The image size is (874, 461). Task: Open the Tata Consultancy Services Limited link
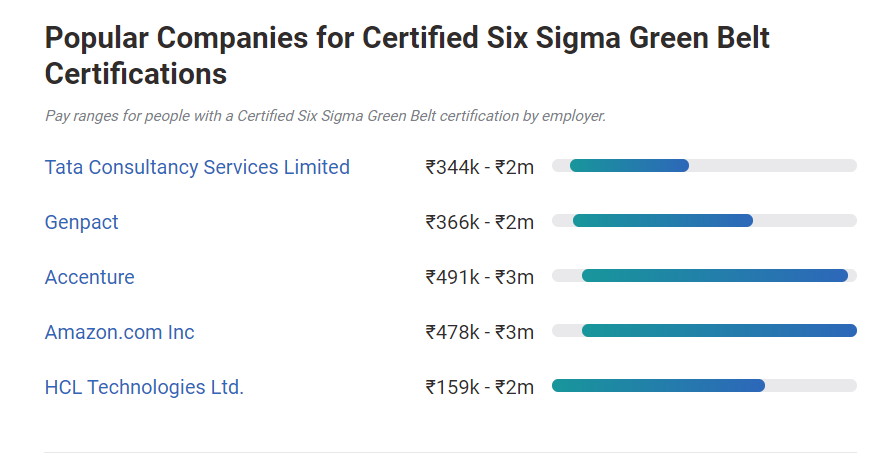click(197, 167)
